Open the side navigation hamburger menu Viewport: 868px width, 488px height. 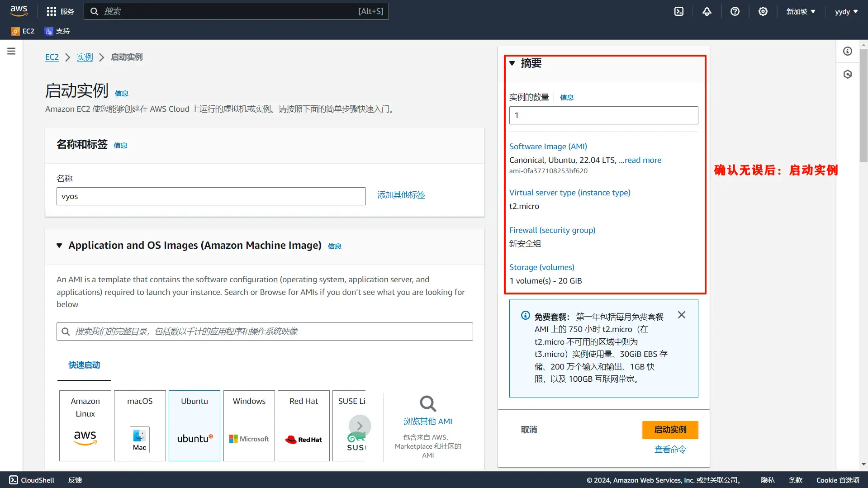click(x=11, y=51)
